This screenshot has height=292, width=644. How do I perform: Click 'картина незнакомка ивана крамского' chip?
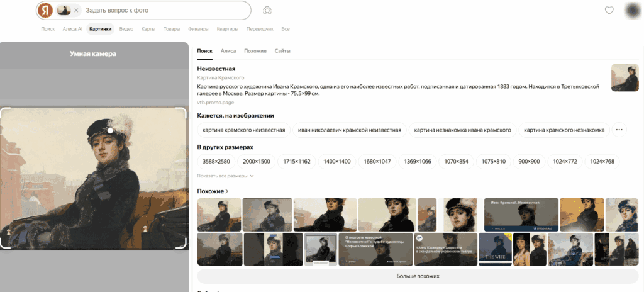tap(462, 130)
